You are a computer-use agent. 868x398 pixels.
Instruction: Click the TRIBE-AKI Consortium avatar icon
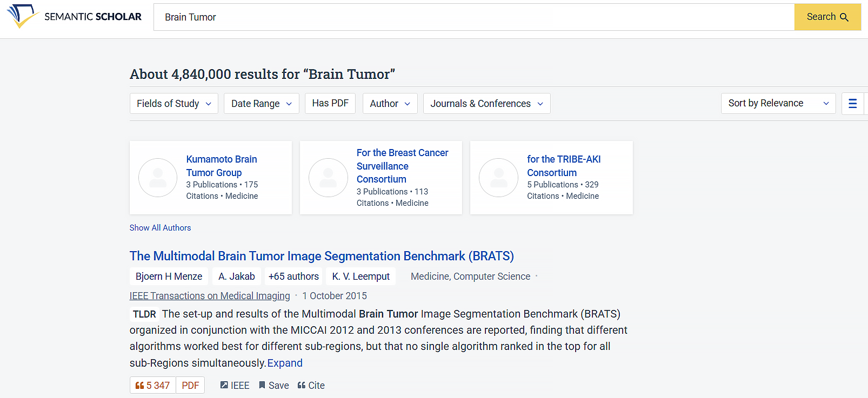click(498, 178)
